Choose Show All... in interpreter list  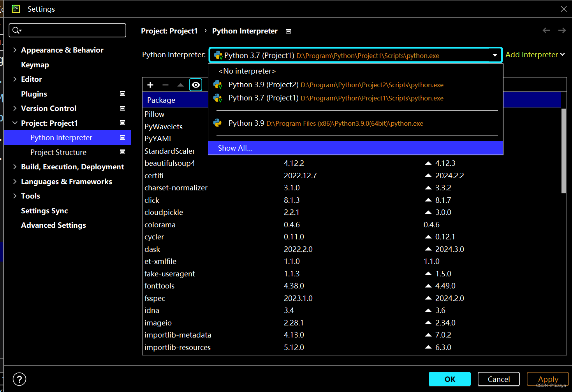[356, 148]
